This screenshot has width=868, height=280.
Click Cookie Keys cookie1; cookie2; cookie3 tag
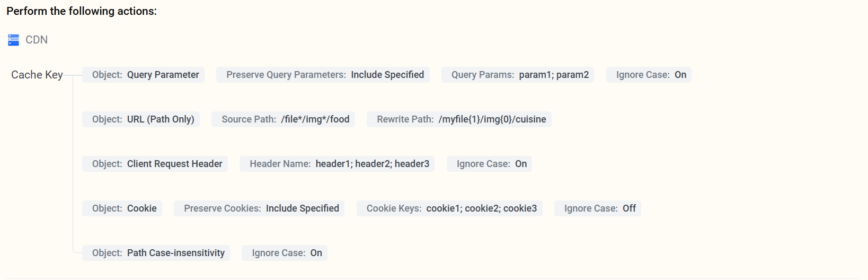coord(449,208)
